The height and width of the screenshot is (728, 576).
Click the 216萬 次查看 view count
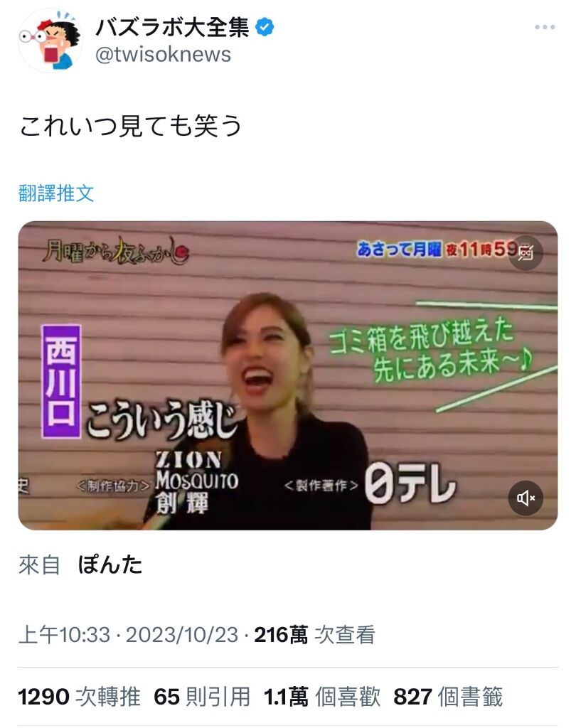(x=315, y=635)
